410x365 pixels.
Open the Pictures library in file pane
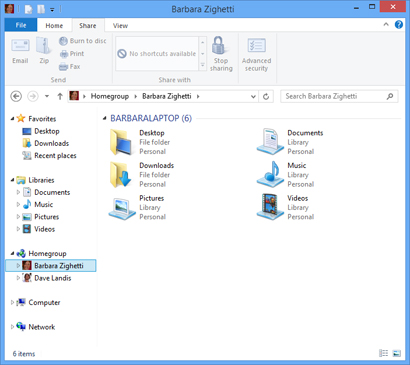point(137,208)
